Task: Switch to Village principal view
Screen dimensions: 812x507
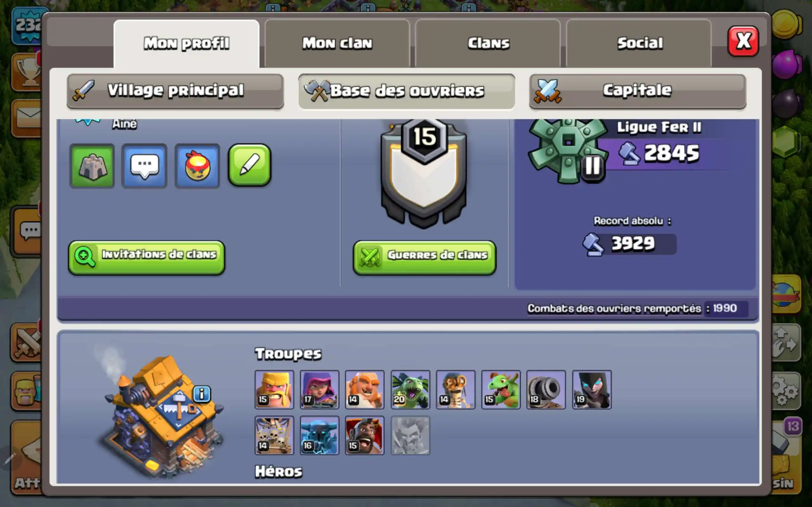Action: pos(175,91)
